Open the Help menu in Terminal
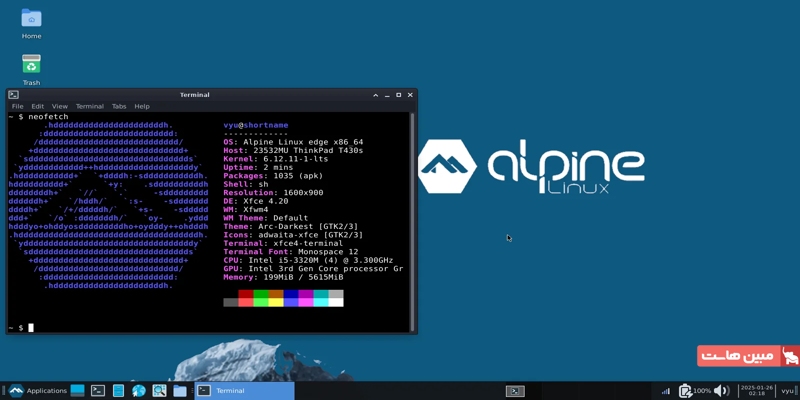 [142, 106]
